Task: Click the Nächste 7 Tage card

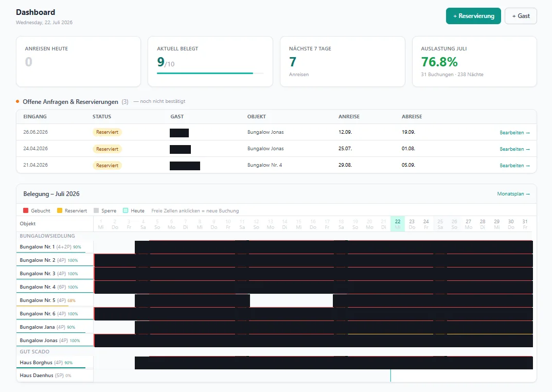Action: (343, 62)
